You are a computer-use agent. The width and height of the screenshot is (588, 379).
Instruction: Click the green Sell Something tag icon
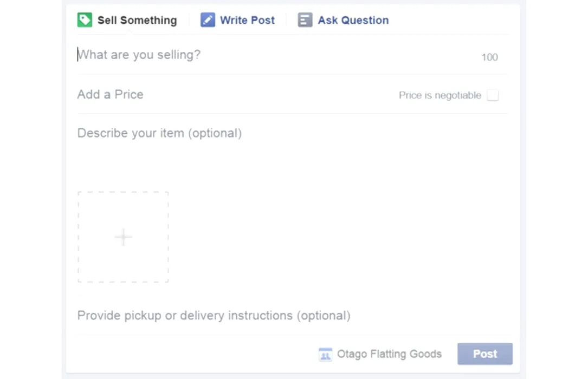(x=85, y=20)
